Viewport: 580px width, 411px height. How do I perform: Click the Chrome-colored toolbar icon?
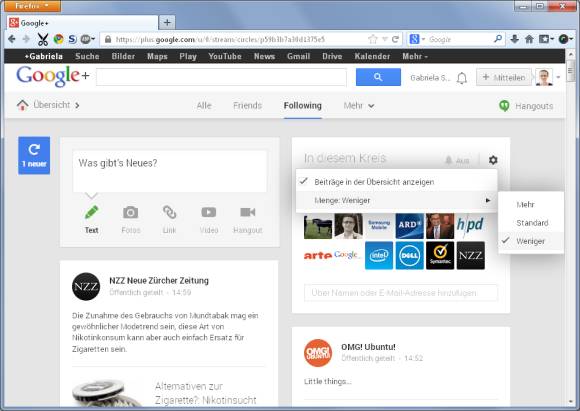tap(58, 39)
